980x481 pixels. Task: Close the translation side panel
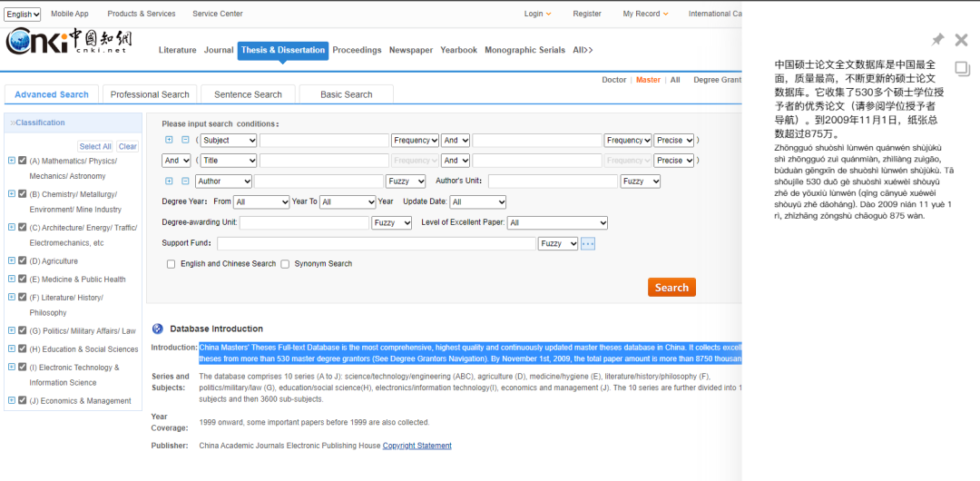[961, 40]
